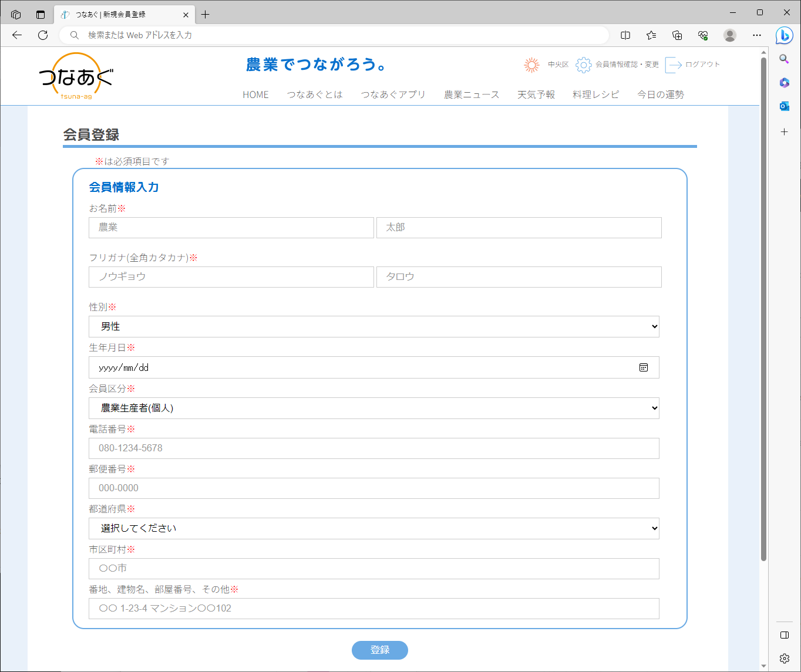This screenshot has height=672, width=801.
Task: Click the gear icon for 会員情報確認・変更
Action: pyautogui.click(x=583, y=65)
